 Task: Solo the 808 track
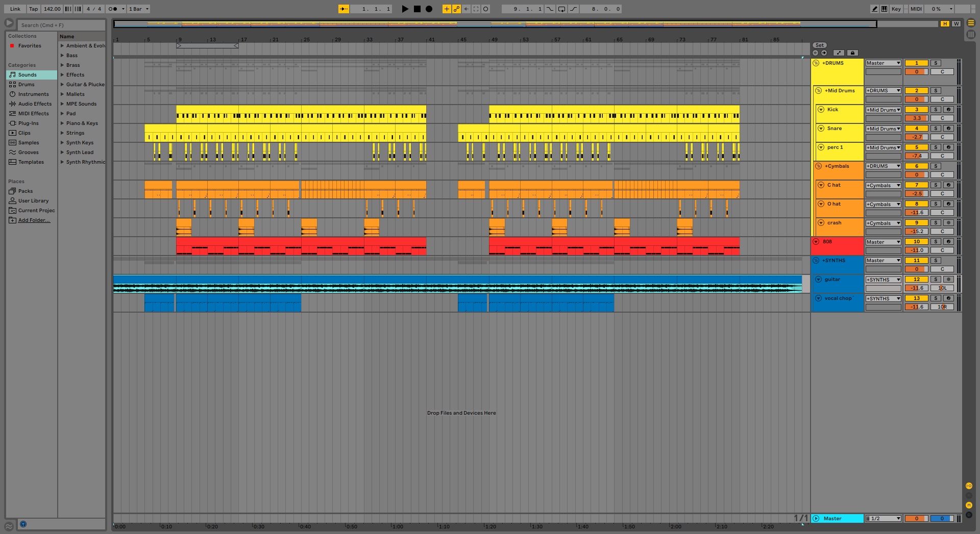pos(936,242)
